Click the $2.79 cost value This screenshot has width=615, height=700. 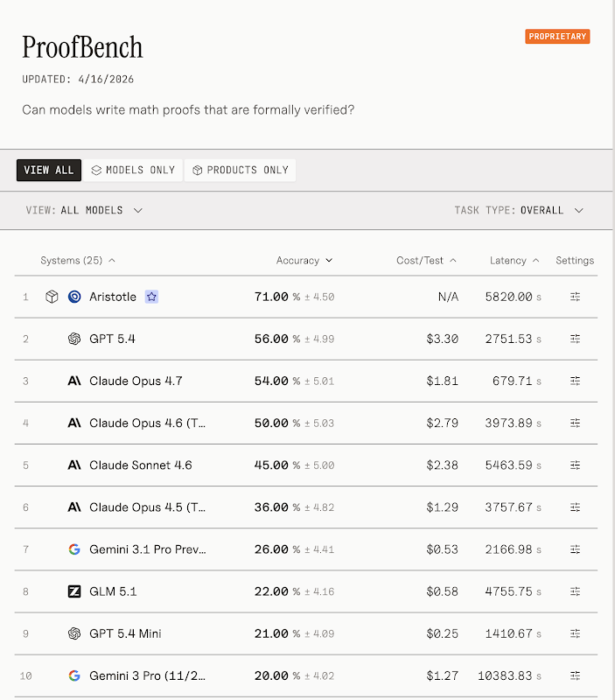tap(443, 423)
